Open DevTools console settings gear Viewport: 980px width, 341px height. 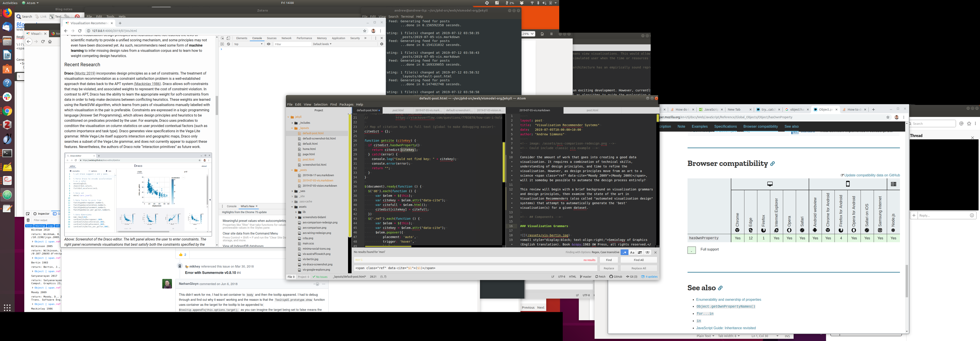tap(381, 44)
